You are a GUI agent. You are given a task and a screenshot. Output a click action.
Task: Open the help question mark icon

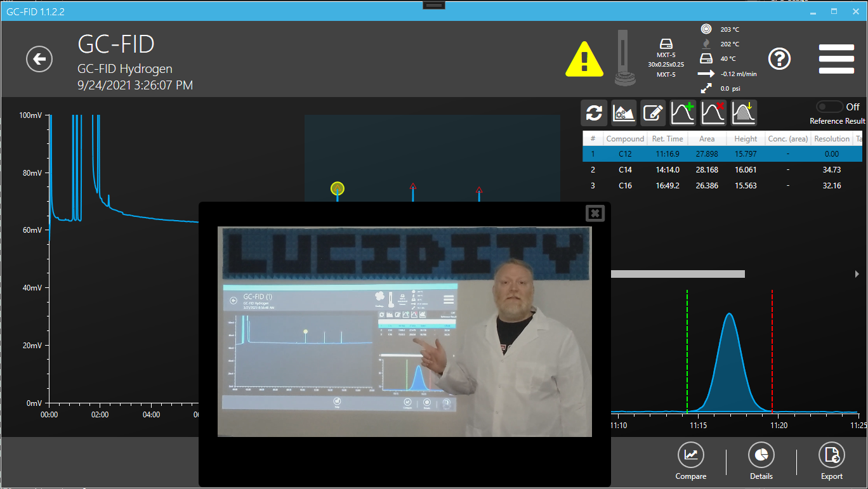779,59
